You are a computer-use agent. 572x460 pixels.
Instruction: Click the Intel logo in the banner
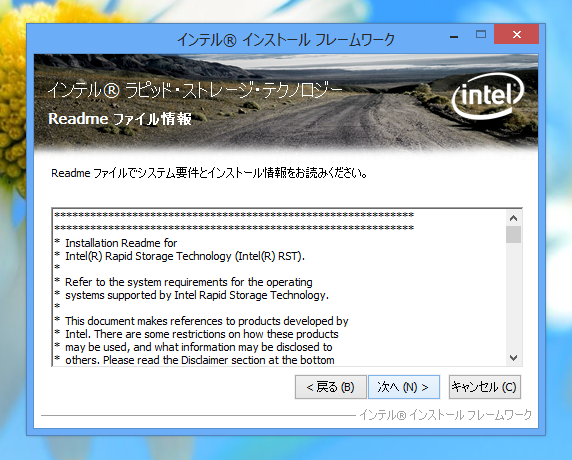point(488,97)
